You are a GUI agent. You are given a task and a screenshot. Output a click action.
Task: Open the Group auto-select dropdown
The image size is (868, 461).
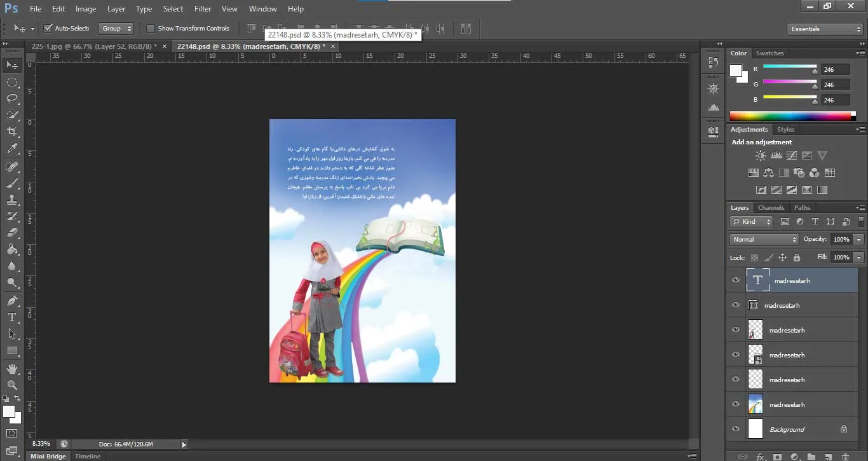pos(117,29)
